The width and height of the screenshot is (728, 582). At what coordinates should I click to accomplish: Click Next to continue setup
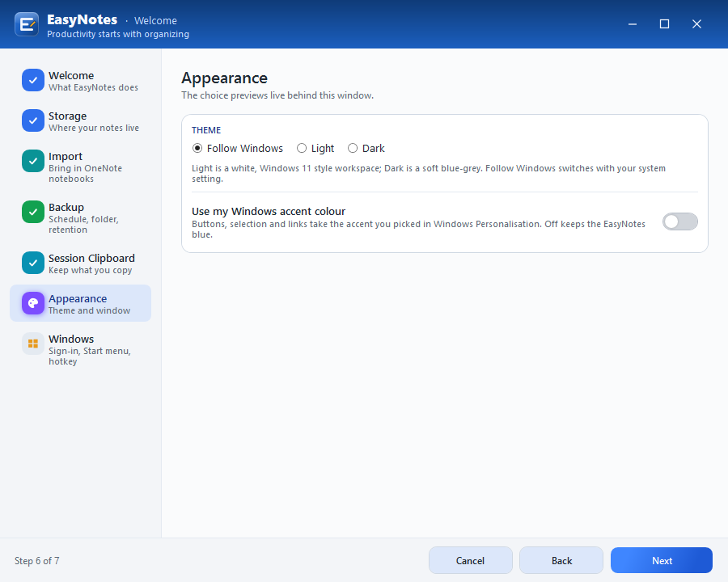(661, 560)
